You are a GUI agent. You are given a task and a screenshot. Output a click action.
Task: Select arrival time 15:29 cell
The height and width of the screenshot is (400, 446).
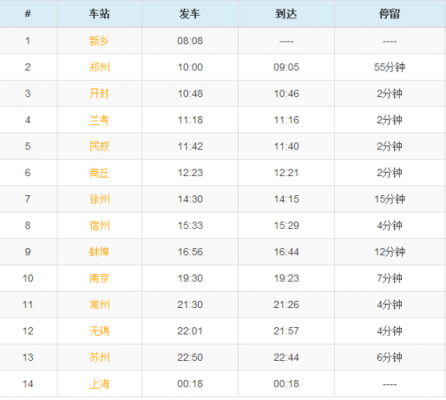pyautogui.click(x=286, y=225)
